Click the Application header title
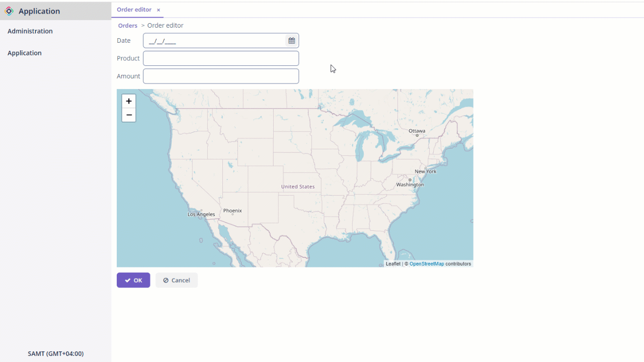 (39, 11)
